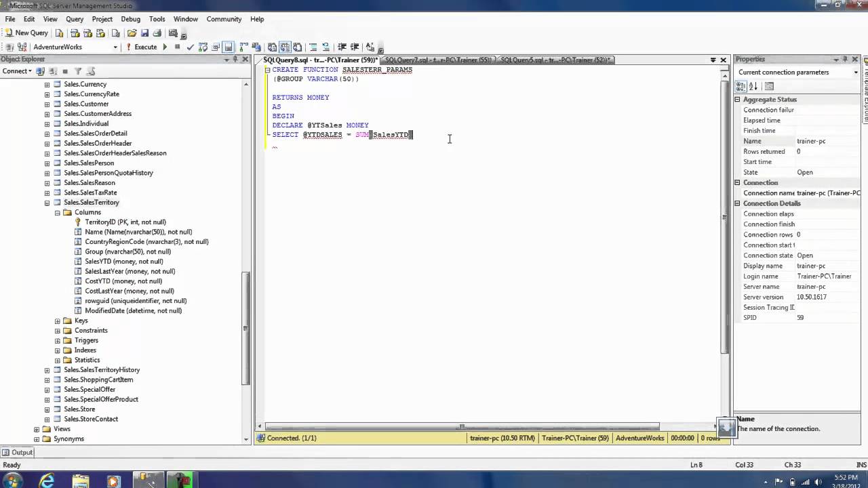The width and height of the screenshot is (868, 488).
Task: Expand the Constraints folder
Action: pyautogui.click(x=58, y=331)
